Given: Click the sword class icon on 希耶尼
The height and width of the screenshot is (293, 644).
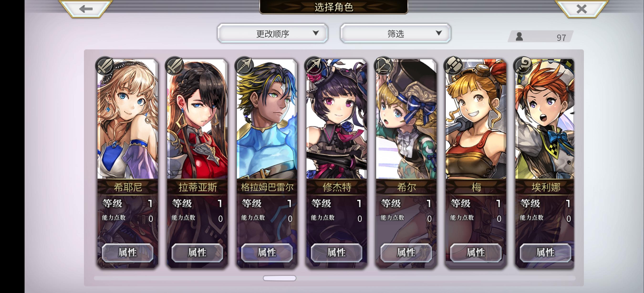Looking at the screenshot, I should (x=105, y=66).
